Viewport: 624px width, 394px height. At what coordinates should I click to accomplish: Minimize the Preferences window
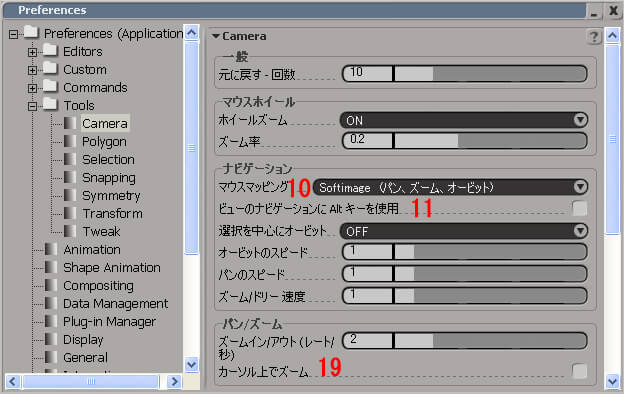(x=594, y=12)
